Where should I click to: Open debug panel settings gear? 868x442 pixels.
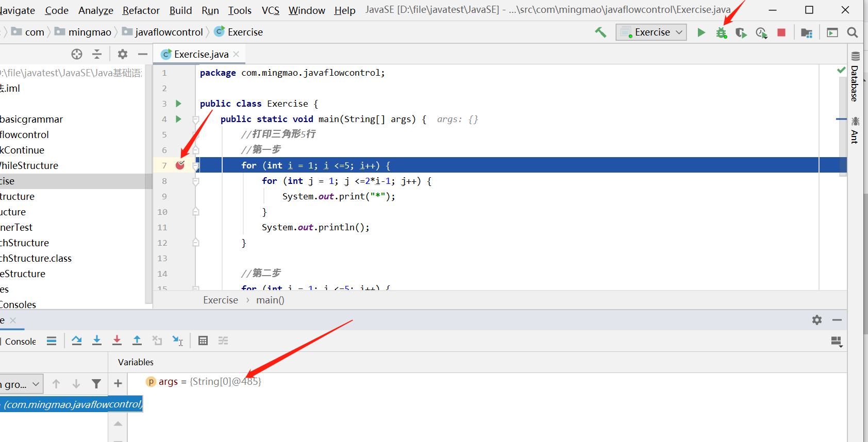click(817, 320)
